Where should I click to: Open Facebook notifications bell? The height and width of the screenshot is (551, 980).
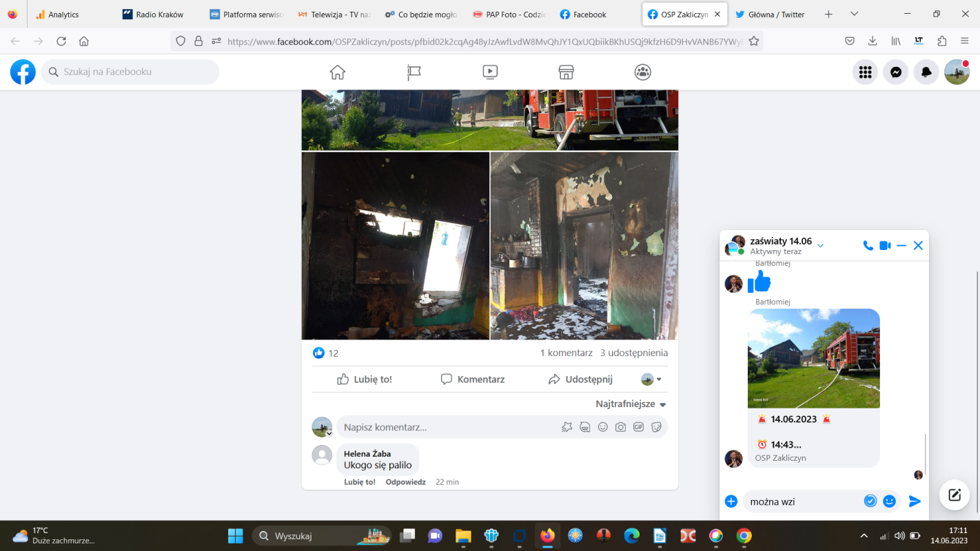[926, 72]
